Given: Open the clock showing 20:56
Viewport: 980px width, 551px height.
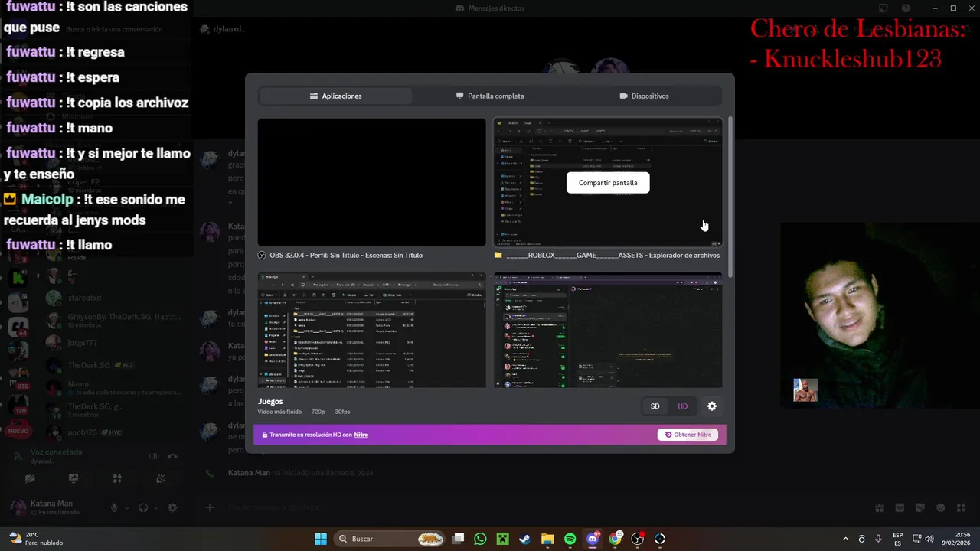Looking at the screenshot, I should 957,539.
